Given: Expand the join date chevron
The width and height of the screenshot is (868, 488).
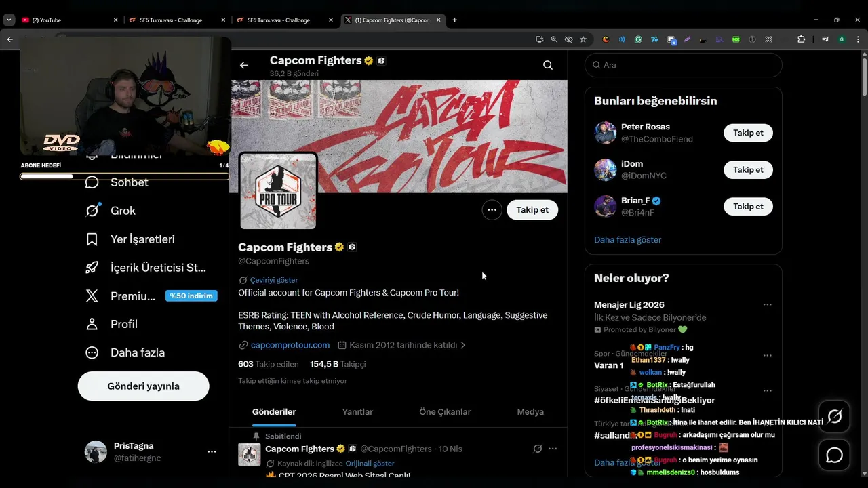Looking at the screenshot, I should pyautogui.click(x=463, y=345).
